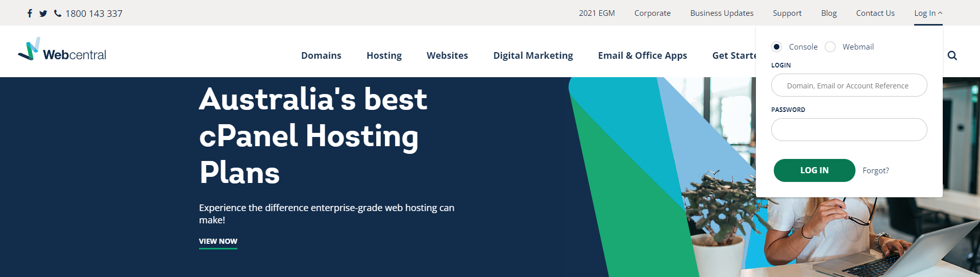Image resolution: width=980 pixels, height=277 pixels.
Task: Select the Webmail radio button
Action: 830,47
